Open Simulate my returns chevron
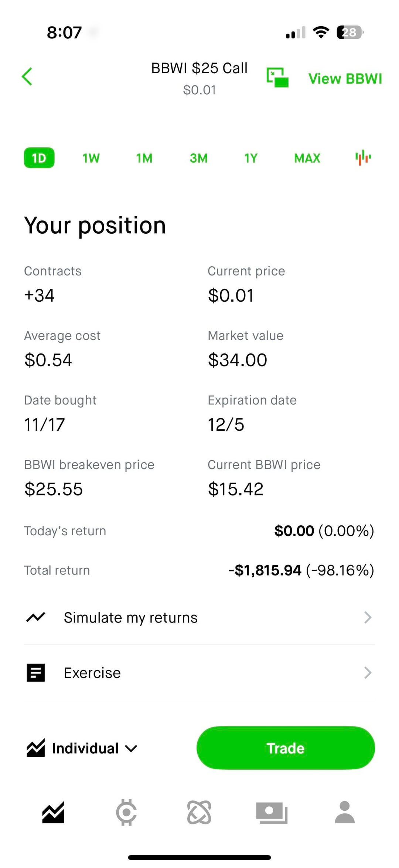 pos(368,617)
